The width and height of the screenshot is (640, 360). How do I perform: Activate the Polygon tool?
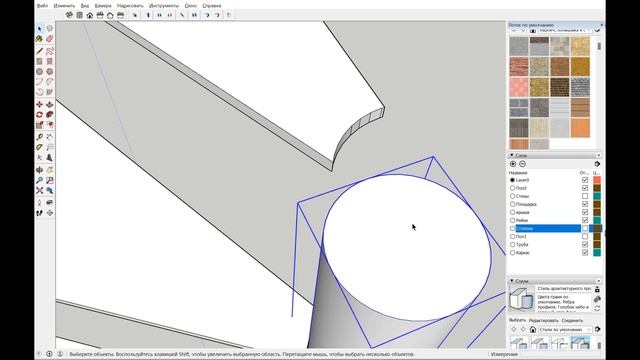coord(49,71)
